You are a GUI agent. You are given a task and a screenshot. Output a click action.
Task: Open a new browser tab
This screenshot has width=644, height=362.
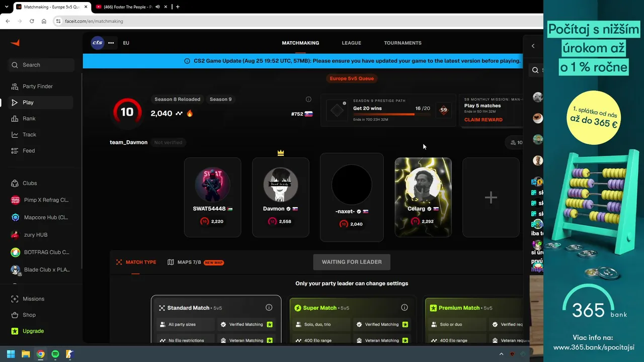point(178,7)
